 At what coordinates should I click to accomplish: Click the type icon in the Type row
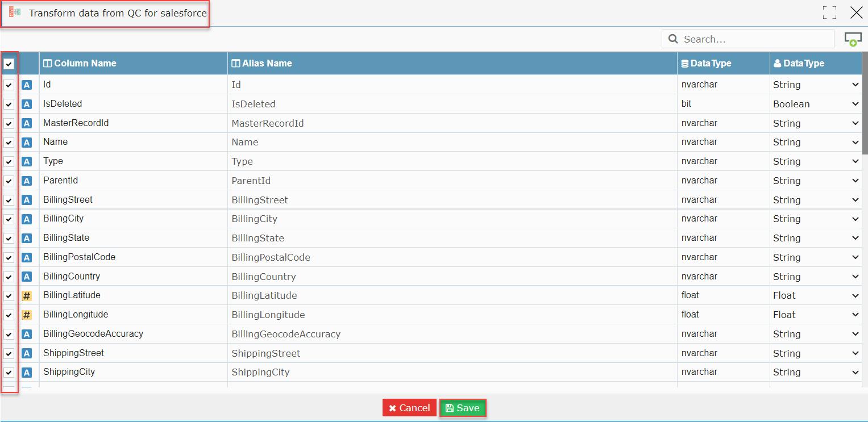[x=27, y=162]
